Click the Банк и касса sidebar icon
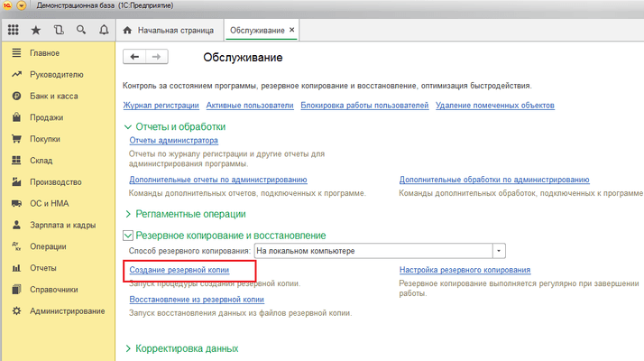 16,96
